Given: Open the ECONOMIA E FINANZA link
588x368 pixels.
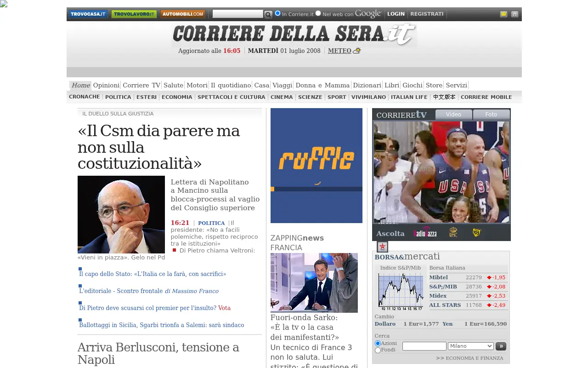Looking at the screenshot, I should coord(475,358).
